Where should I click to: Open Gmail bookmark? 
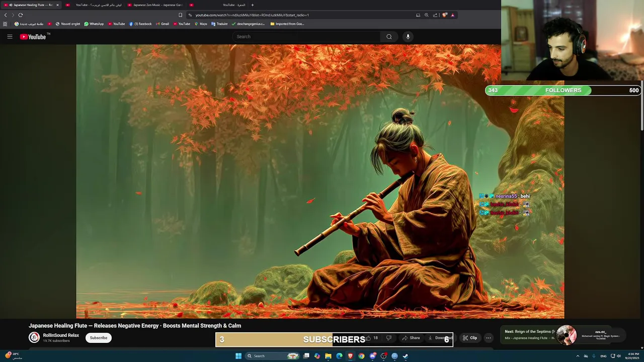pos(163,24)
